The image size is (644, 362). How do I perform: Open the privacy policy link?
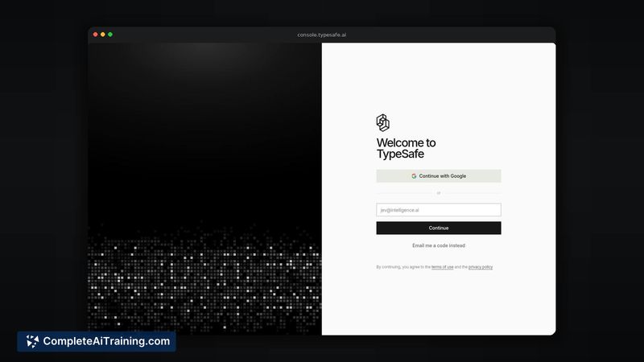tap(481, 267)
